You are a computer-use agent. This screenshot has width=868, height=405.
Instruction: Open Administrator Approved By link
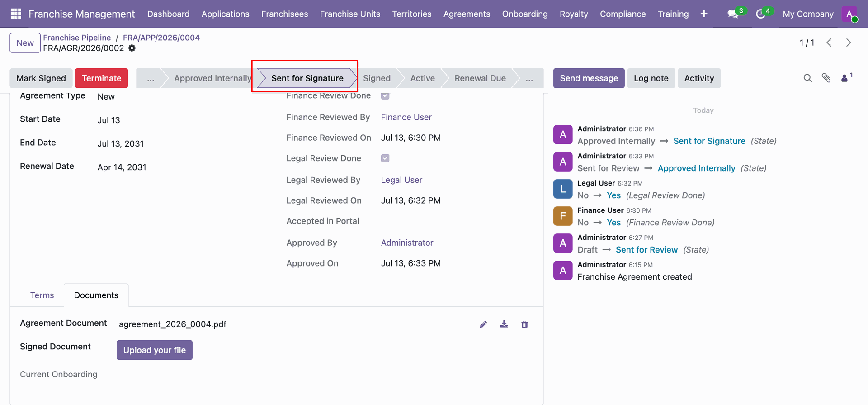pyautogui.click(x=407, y=243)
